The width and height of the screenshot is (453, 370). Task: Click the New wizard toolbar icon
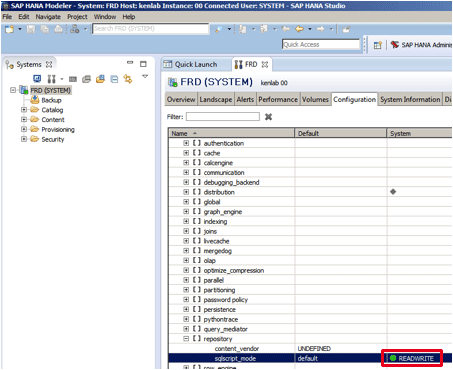(x=9, y=29)
